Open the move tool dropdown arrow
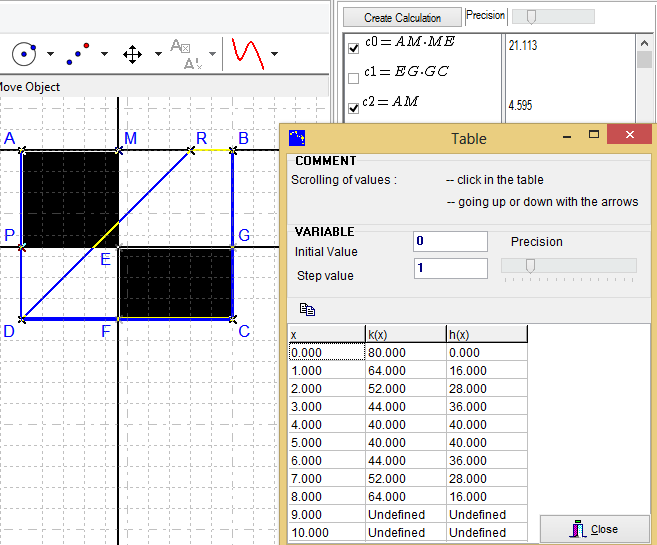The image size is (657, 545). tap(158, 54)
